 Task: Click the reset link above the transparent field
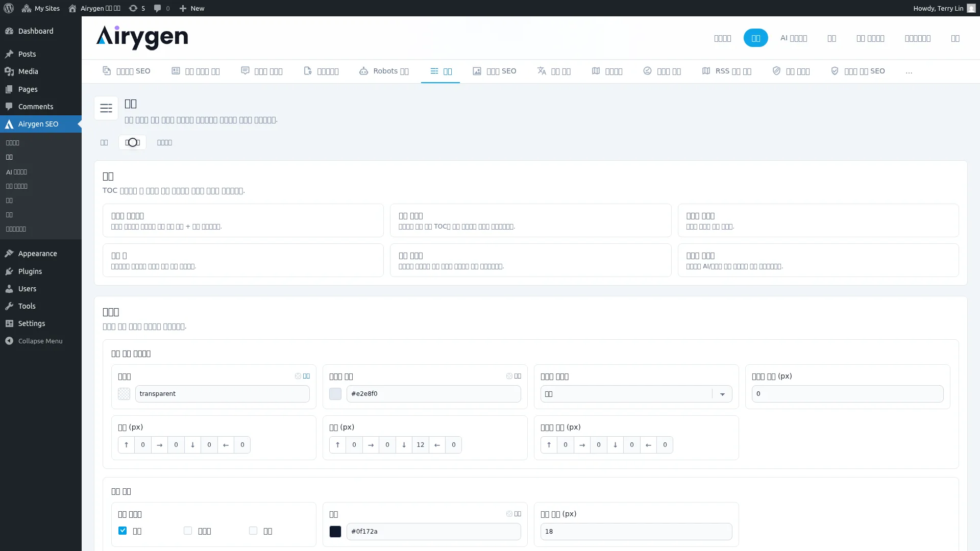coord(302,376)
